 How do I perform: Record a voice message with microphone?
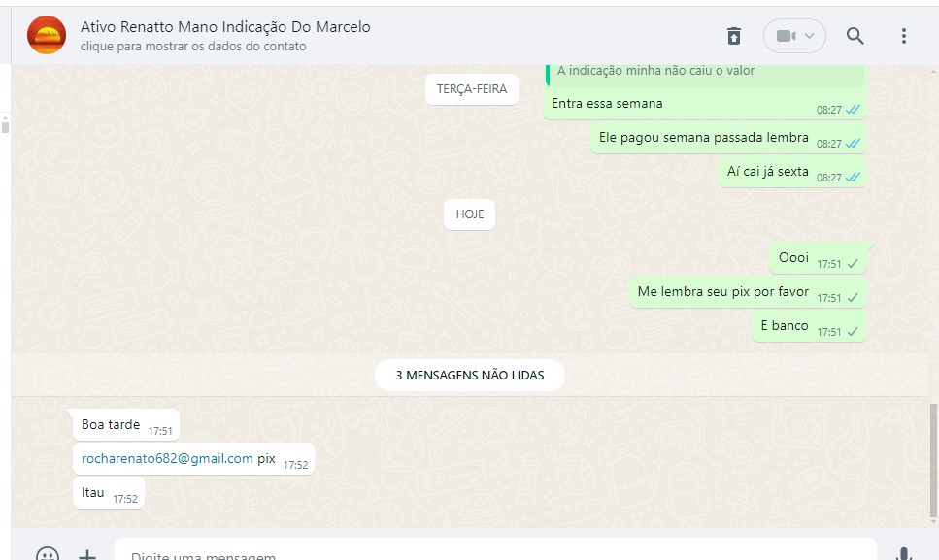pyautogui.click(x=903, y=554)
